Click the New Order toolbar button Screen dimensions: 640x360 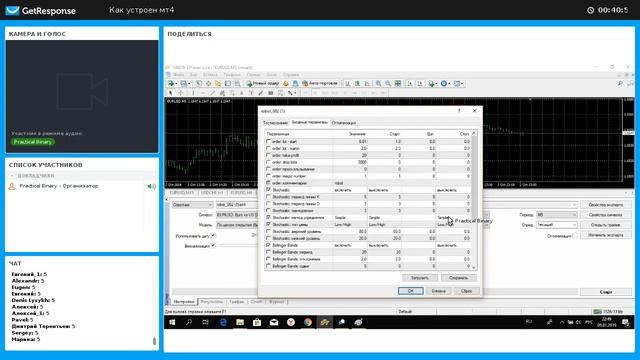[x=263, y=83]
